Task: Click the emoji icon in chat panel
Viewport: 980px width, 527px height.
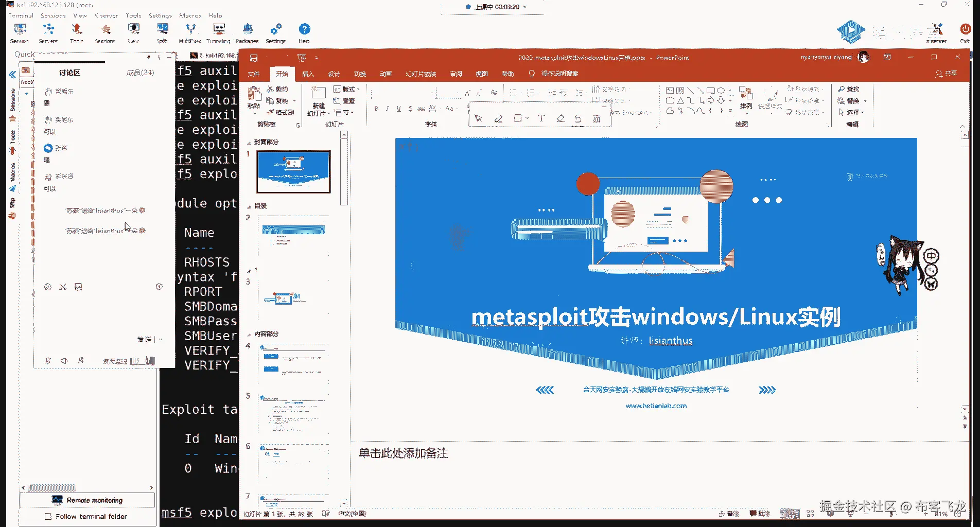Action: [48, 287]
